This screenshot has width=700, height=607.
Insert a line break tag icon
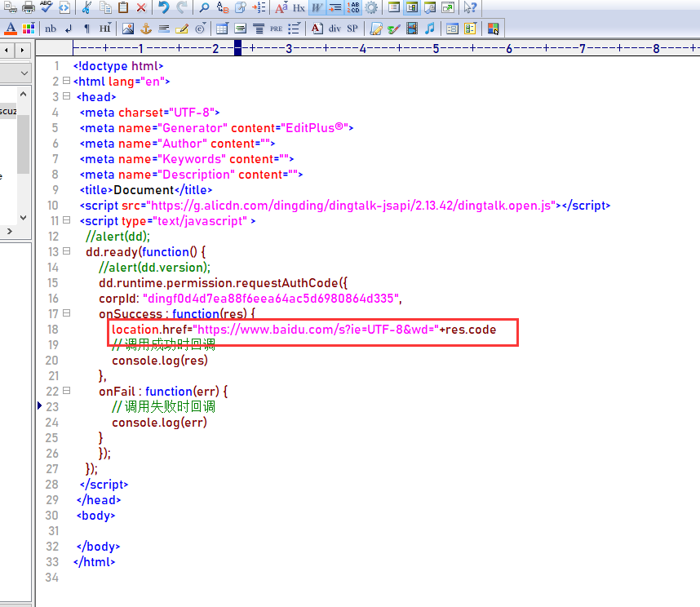pos(69,29)
